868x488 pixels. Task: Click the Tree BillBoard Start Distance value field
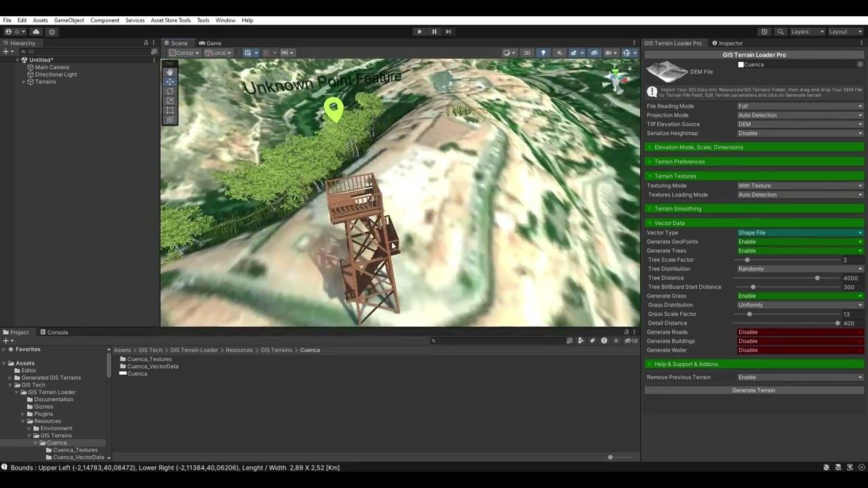852,287
